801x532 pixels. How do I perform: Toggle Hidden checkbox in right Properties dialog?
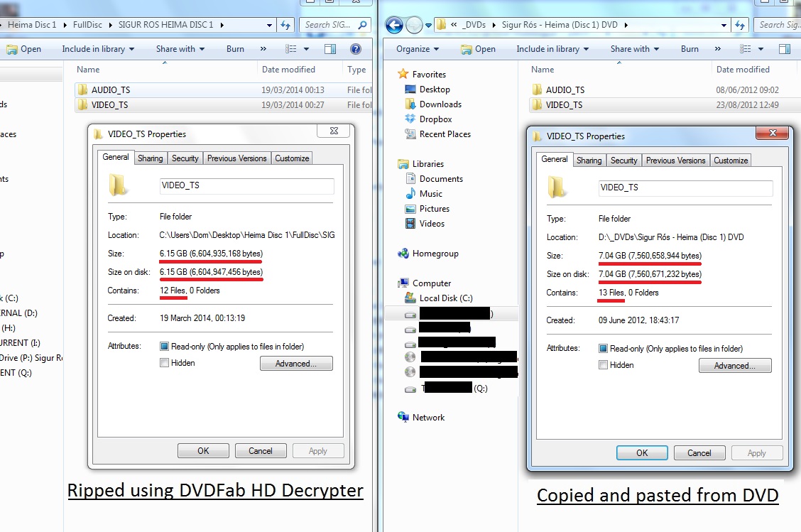pyautogui.click(x=603, y=365)
